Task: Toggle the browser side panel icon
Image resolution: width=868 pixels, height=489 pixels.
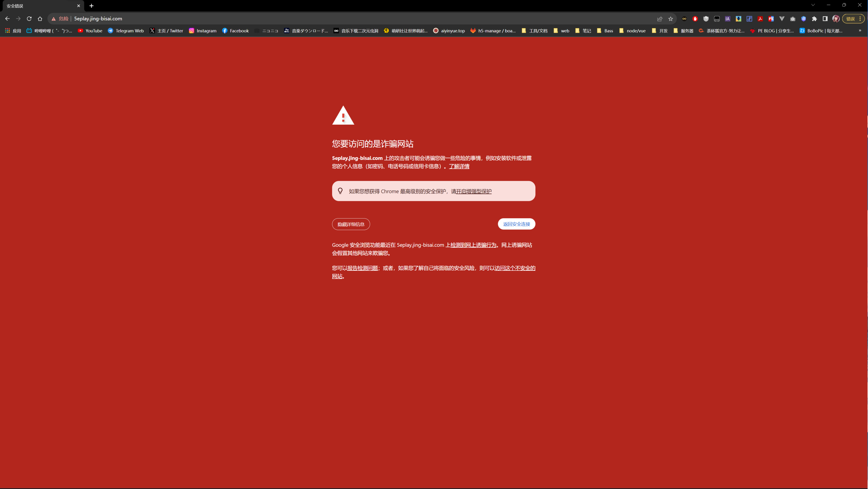Action: coord(825,19)
